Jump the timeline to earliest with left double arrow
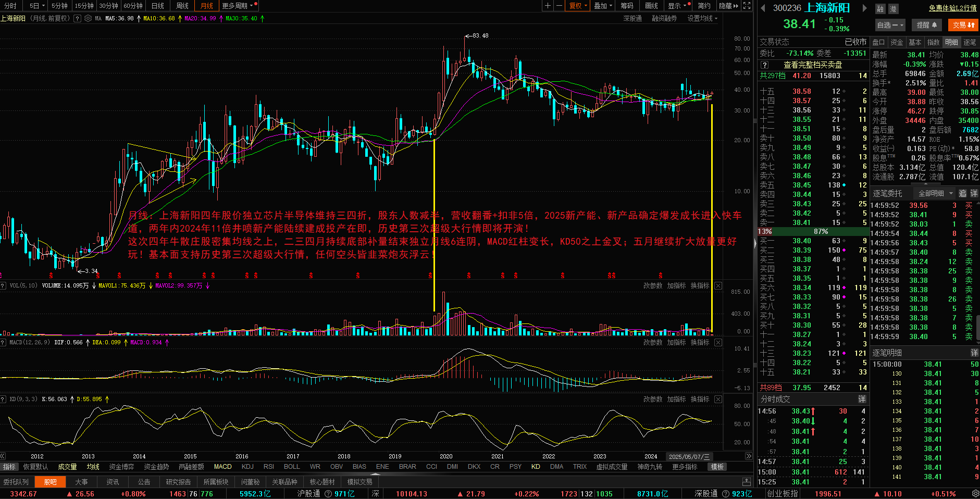The height and width of the screenshot is (499, 980). tap(3, 456)
